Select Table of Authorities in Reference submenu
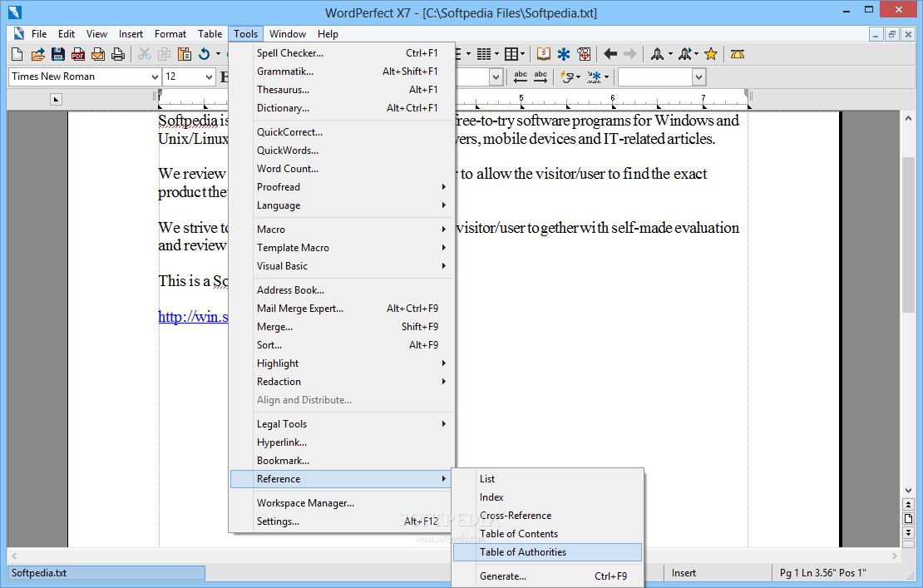 click(x=547, y=552)
